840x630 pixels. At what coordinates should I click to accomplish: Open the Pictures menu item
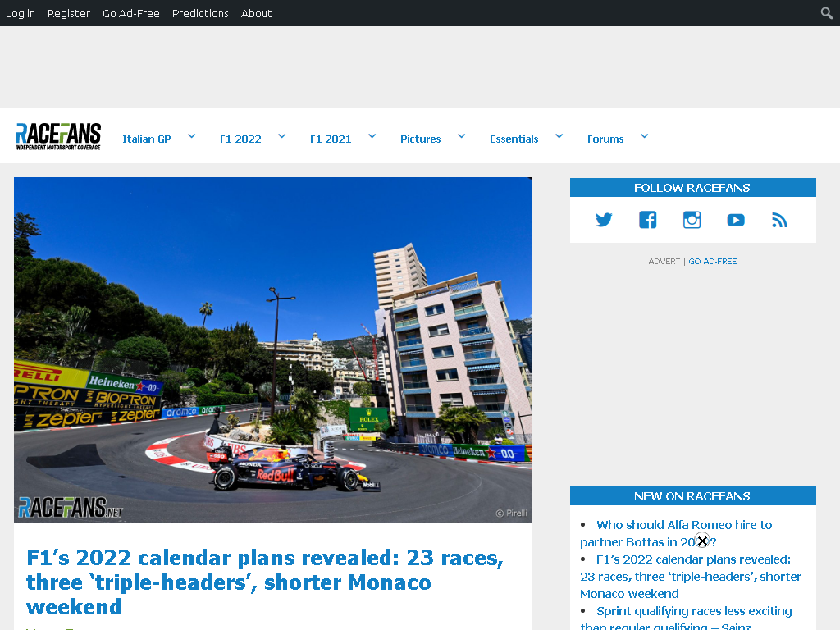(x=421, y=139)
